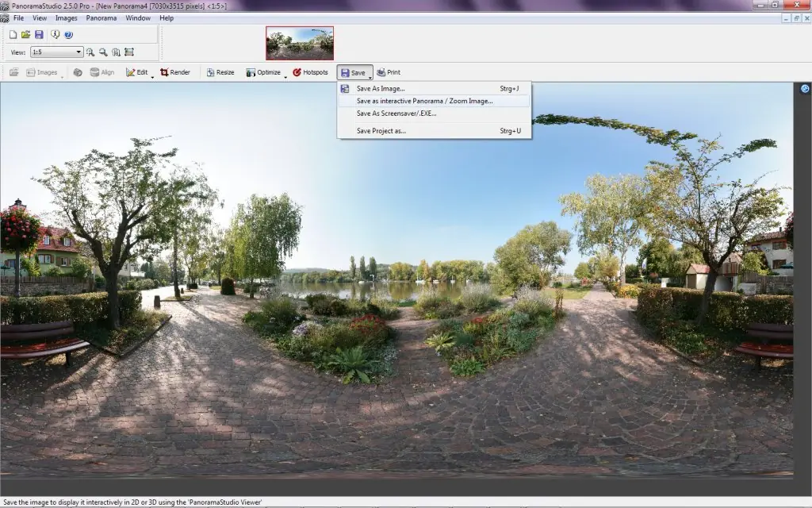This screenshot has height=508, width=812.
Task: Choose Save As Screensaver/.EXE entry
Action: 434,114
